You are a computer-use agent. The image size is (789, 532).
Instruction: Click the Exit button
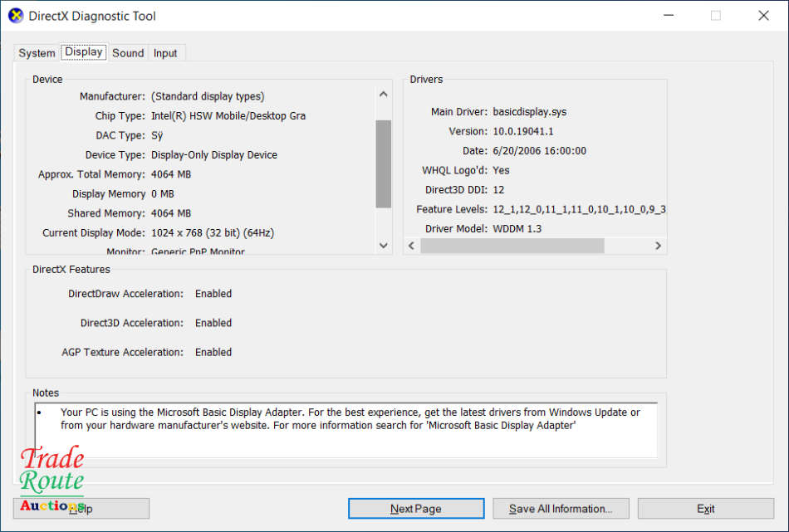tap(705, 509)
